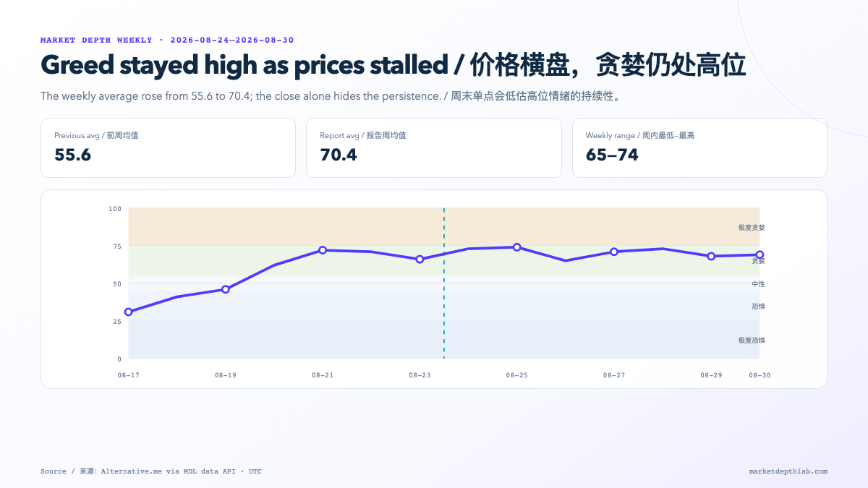
Task: Click the 中性 zone label
Action: click(x=758, y=284)
